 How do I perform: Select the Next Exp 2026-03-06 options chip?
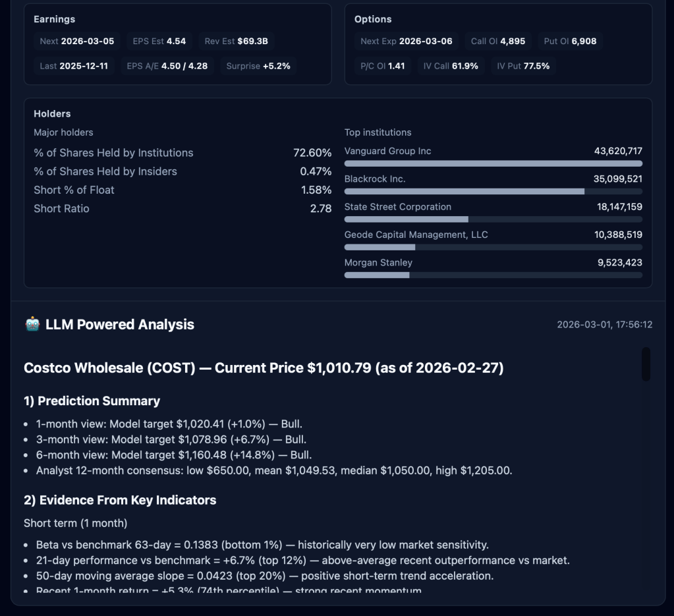coord(407,42)
